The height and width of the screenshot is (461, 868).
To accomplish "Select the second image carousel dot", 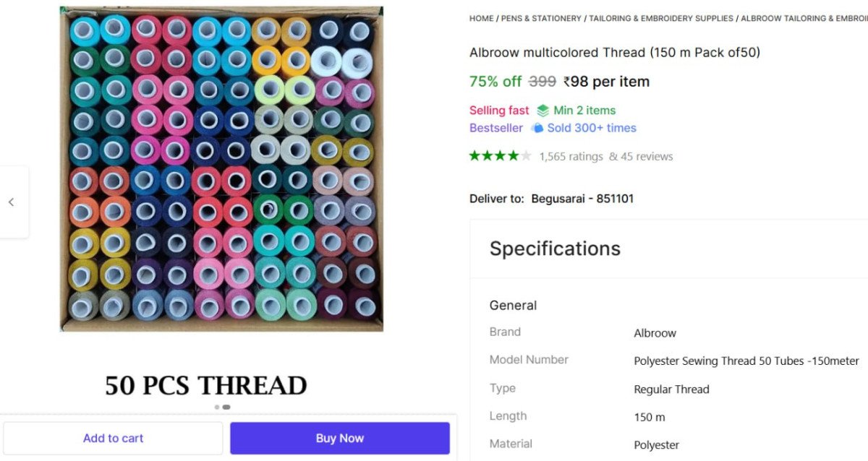I will [x=226, y=407].
